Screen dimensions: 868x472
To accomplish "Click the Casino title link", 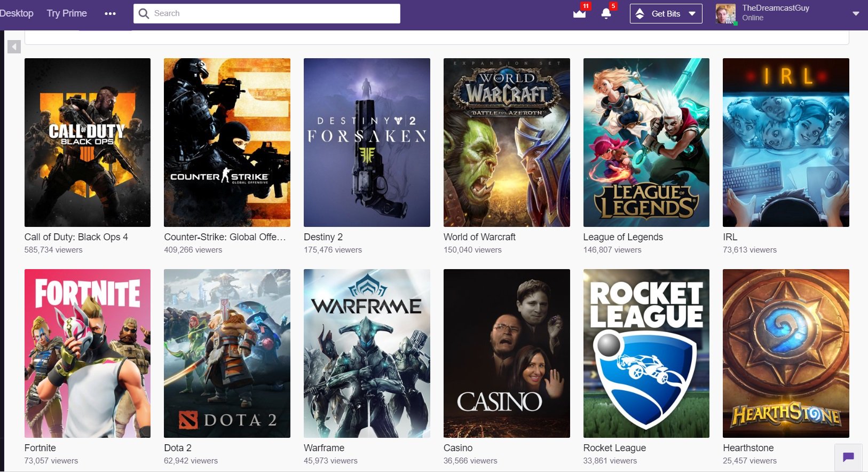I will [x=458, y=448].
